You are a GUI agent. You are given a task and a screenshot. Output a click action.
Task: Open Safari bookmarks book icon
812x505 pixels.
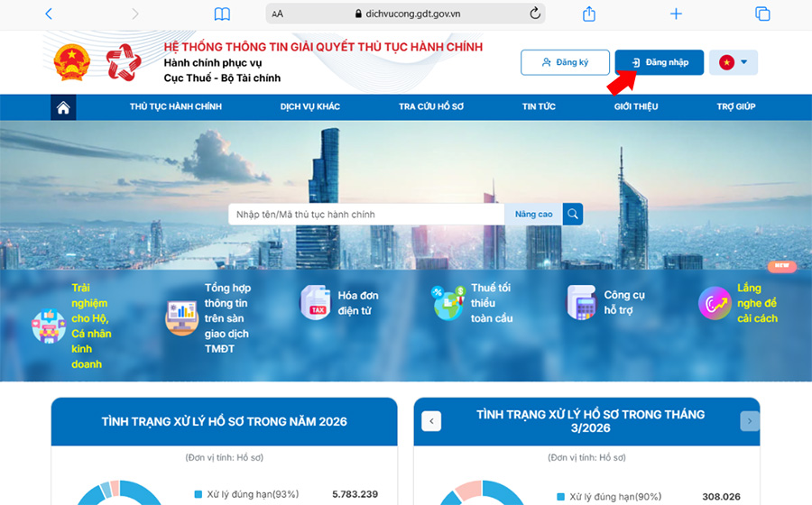(222, 14)
